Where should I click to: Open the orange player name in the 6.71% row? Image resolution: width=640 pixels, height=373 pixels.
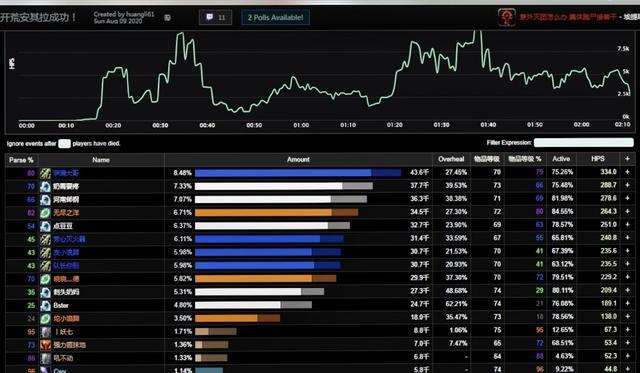point(66,213)
